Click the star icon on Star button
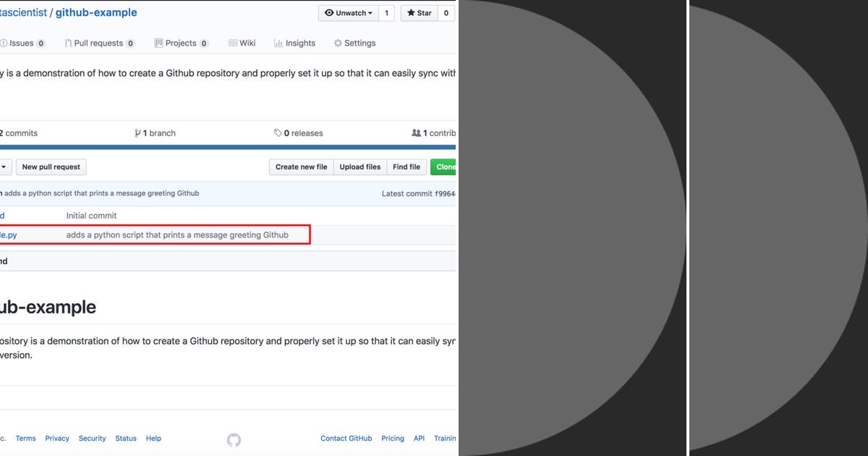 point(410,13)
